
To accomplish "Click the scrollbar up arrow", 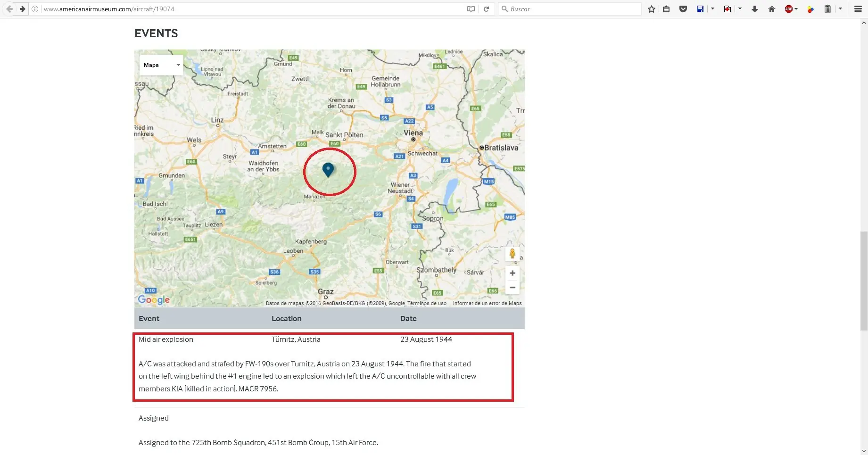I will [x=864, y=22].
